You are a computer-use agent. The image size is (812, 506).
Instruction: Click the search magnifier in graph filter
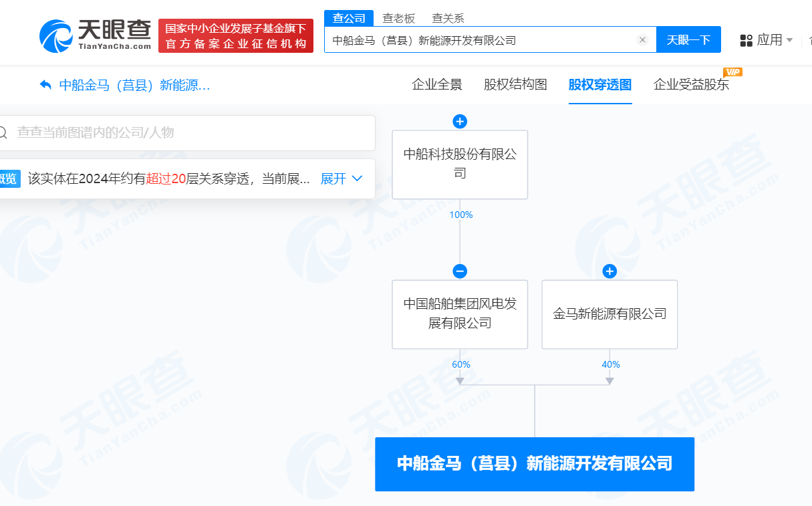pos(3,132)
